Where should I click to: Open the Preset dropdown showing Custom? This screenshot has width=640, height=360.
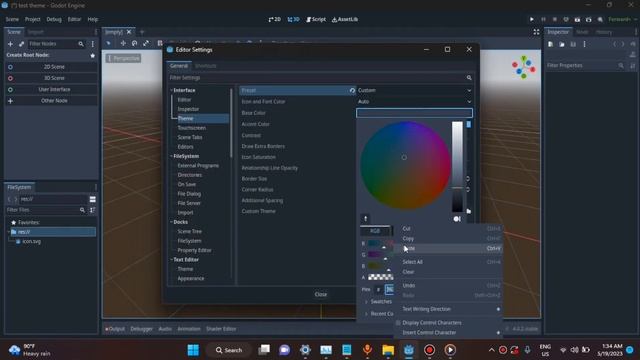point(414,90)
